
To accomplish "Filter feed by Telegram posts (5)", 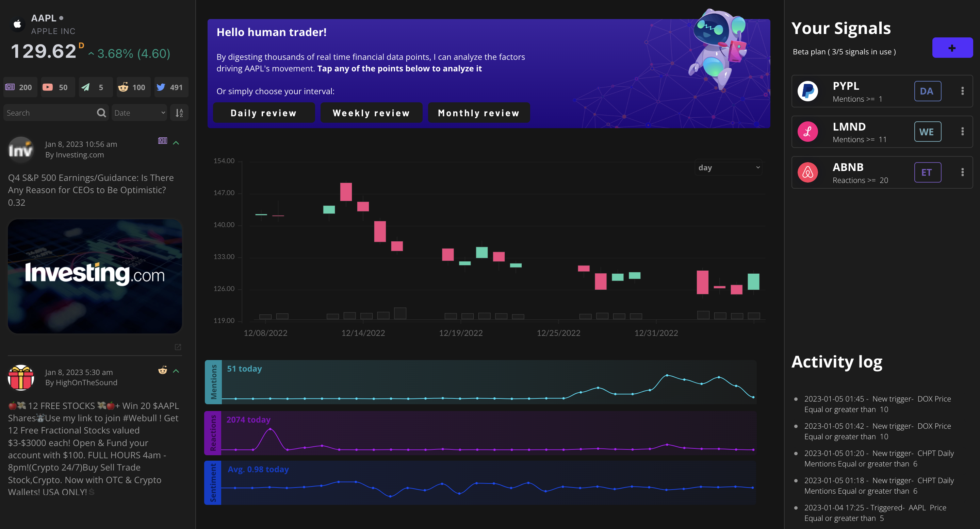I will 96,87.
